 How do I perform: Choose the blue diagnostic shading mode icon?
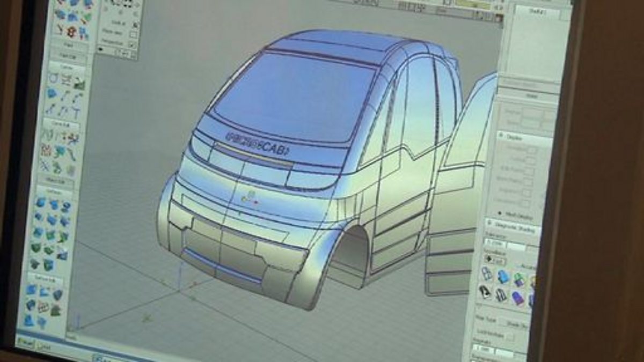(503, 276)
